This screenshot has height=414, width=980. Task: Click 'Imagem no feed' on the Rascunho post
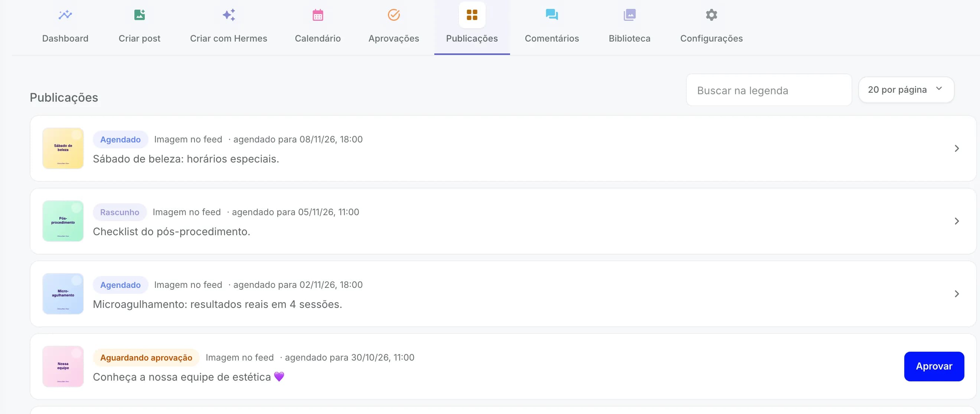tap(186, 212)
